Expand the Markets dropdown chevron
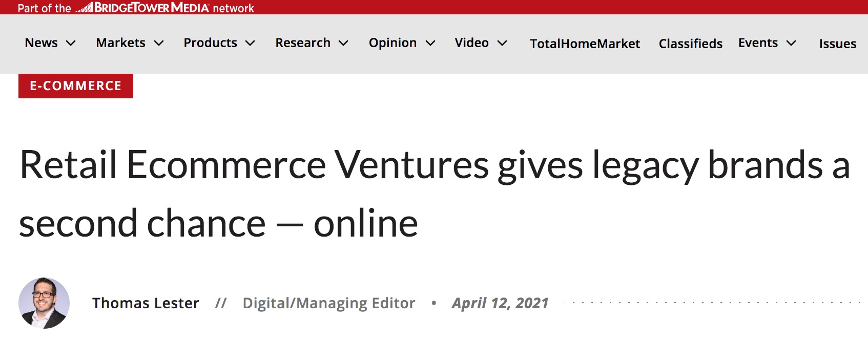Image resolution: width=868 pixels, height=340 pixels. 159,43
